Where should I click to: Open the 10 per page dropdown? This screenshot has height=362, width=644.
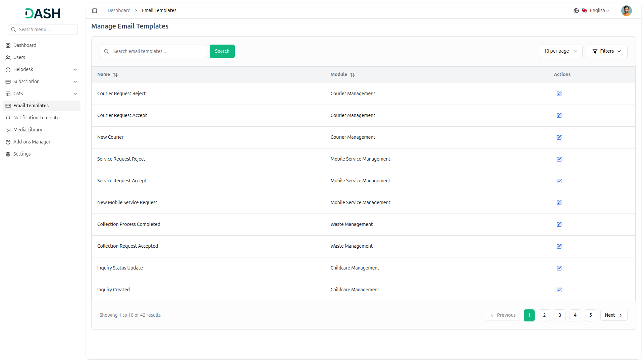click(560, 51)
